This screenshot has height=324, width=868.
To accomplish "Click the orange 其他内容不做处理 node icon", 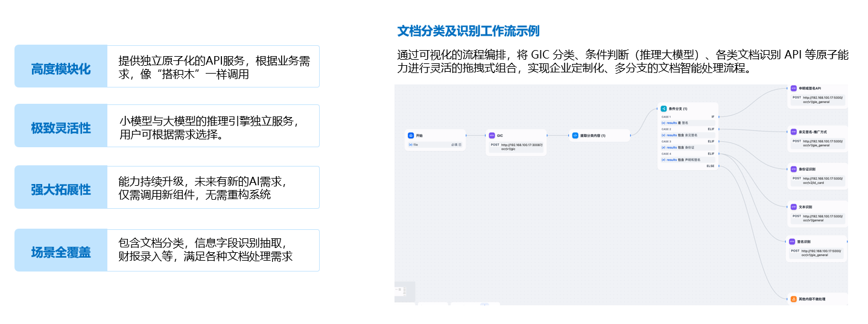I will [793, 299].
